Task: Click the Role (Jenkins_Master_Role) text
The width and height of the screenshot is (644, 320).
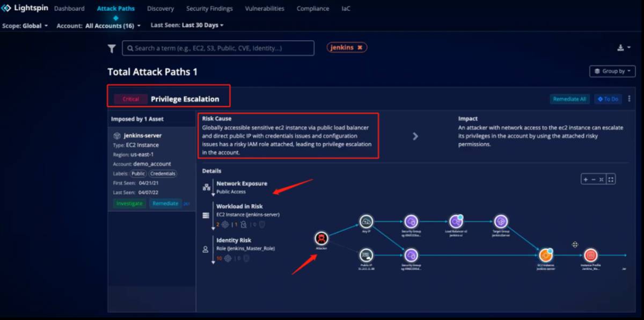Action: pos(245,249)
